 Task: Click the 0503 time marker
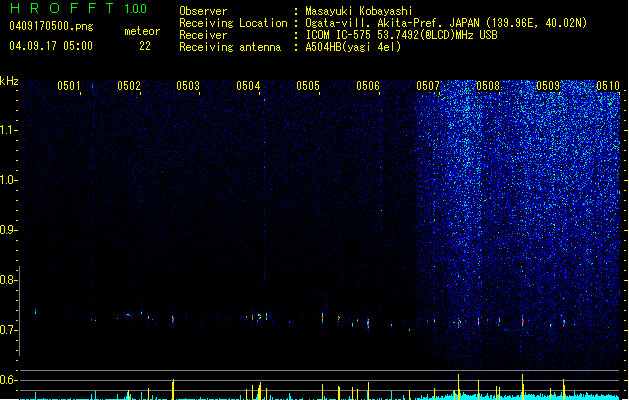(188, 86)
